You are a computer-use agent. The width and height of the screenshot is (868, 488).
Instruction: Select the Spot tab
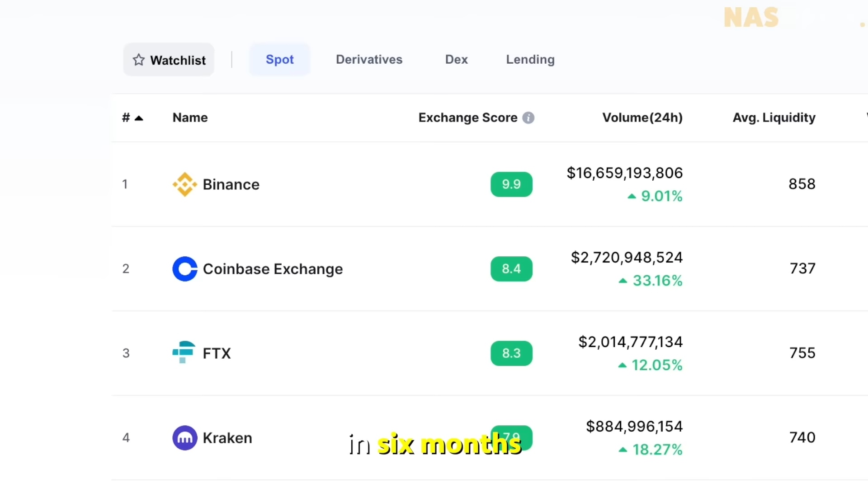tap(279, 60)
